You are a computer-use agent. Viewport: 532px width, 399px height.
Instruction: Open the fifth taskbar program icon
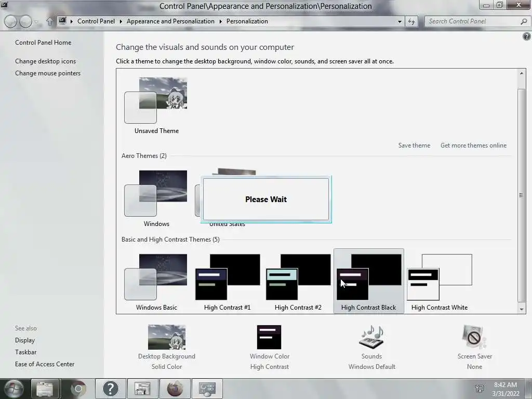pos(142,389)
